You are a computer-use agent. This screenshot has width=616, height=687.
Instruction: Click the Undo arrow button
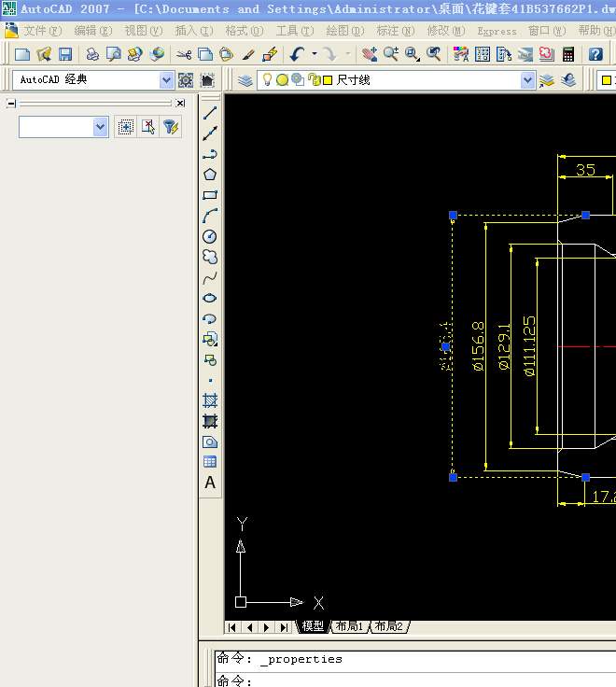tap(297, 55)
